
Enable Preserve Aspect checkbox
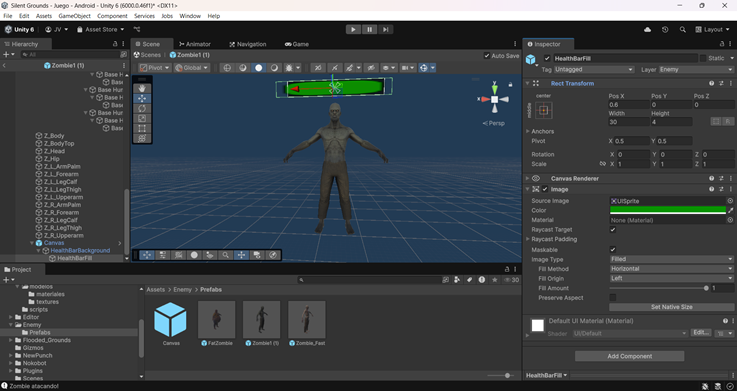coord(612,297)
